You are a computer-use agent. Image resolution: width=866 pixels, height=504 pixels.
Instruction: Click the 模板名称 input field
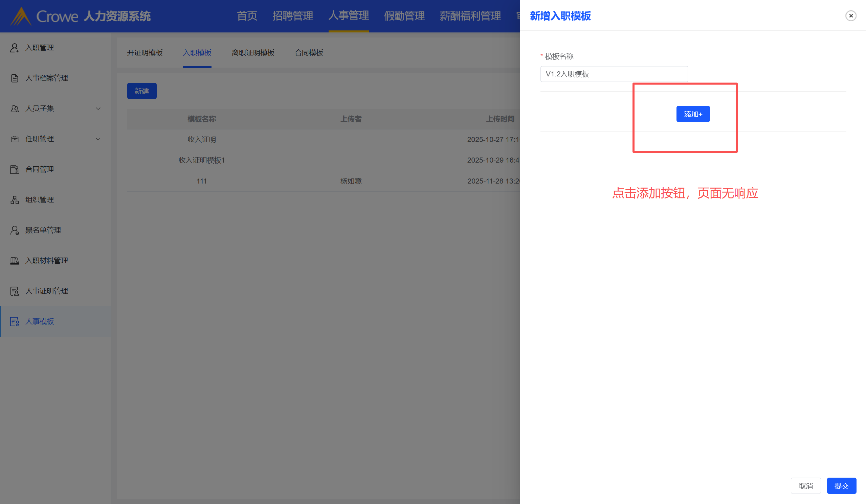coord(614,74)
